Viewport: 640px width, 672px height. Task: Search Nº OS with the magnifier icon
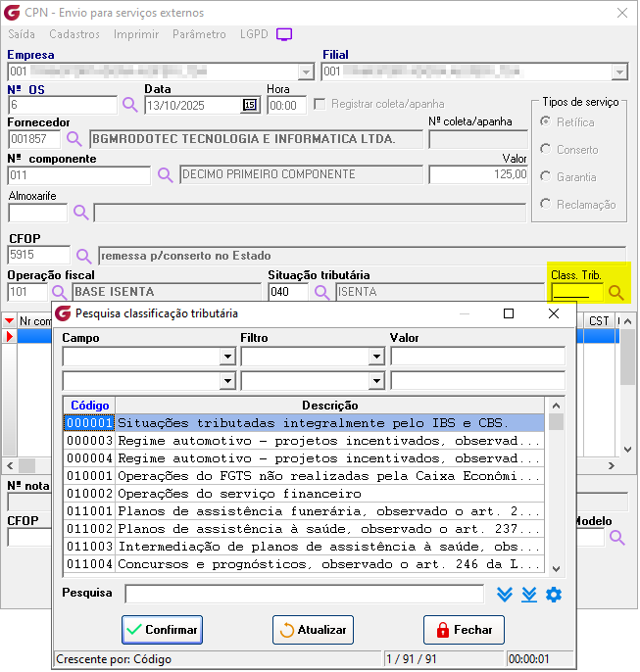(130, 105)
